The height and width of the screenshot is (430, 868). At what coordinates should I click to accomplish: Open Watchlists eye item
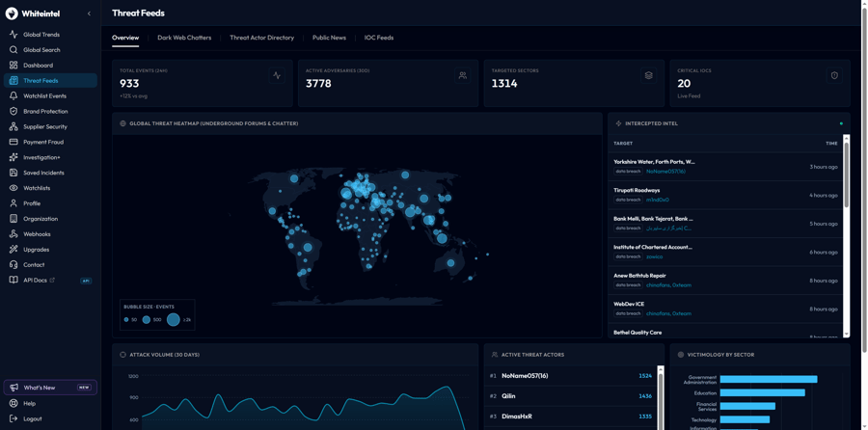50,188
